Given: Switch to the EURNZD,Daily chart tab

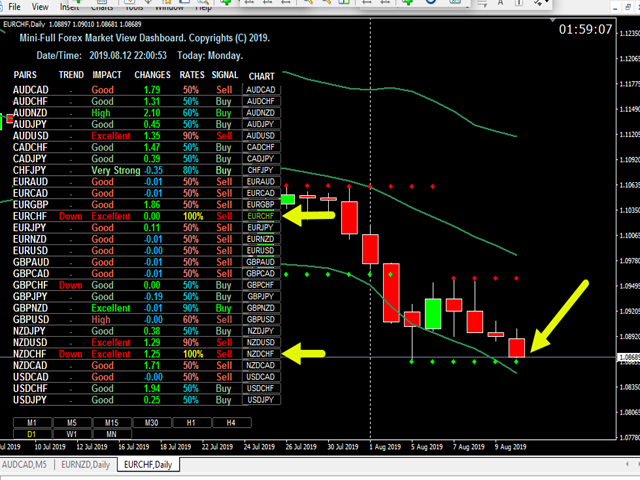Looking at the screenshot, I should [x=86, y=464].
